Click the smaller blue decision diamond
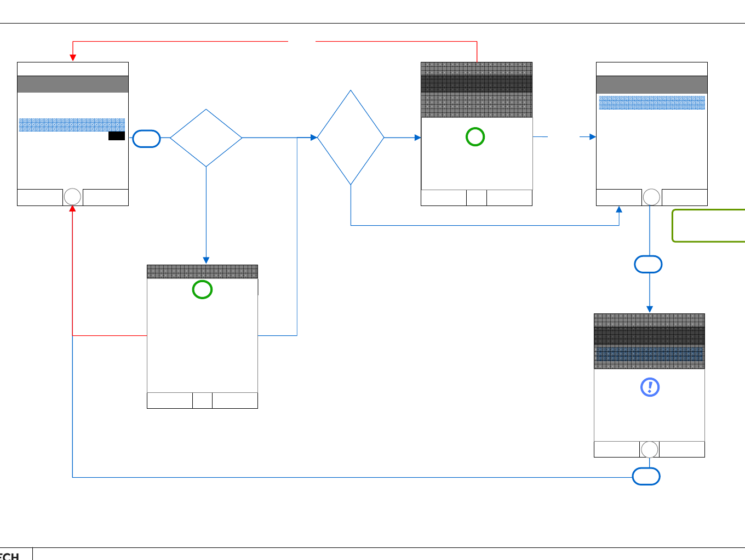Image resolution: width=745 pixels, height=560 pixels. (x=206, y=138)
